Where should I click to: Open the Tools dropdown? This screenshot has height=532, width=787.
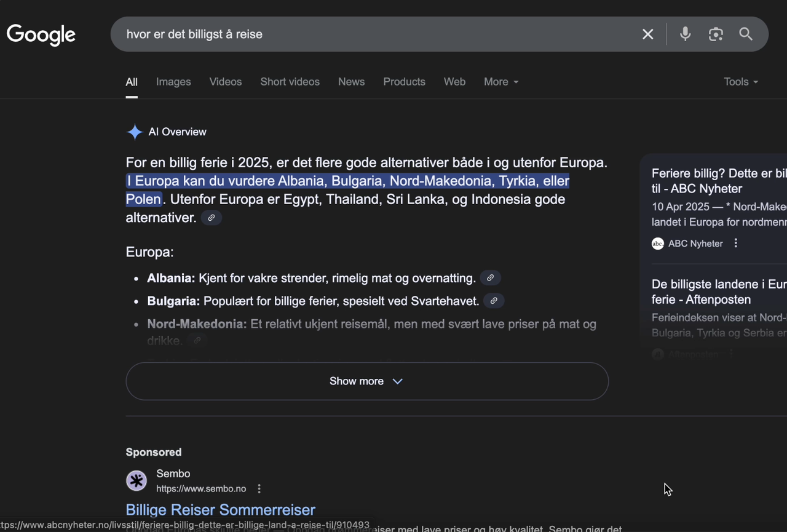point(741,82)
